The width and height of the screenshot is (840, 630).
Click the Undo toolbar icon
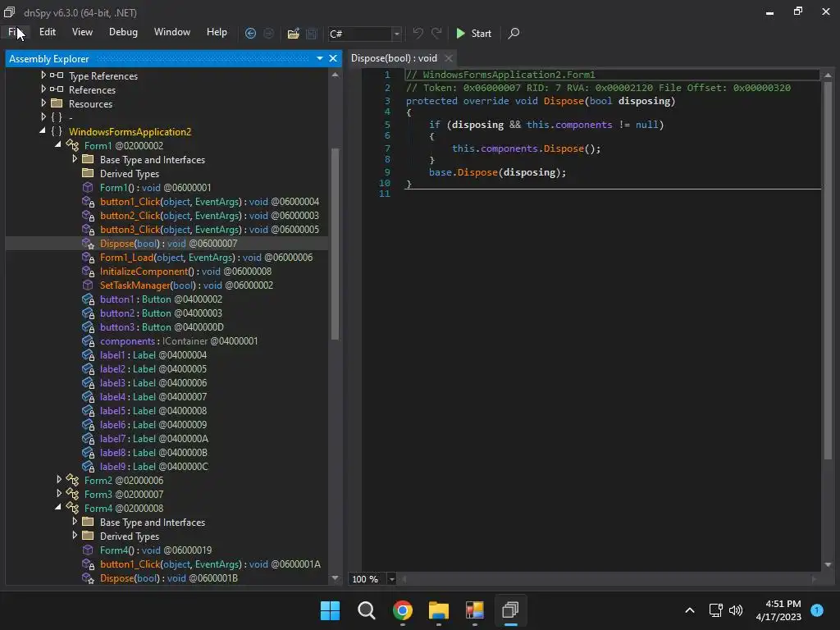point(418,33)
